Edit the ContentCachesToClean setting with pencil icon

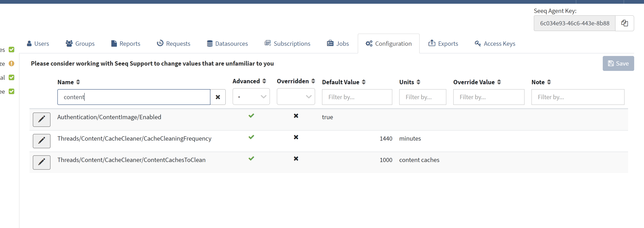pyautogui.click(x=41, y=162)
